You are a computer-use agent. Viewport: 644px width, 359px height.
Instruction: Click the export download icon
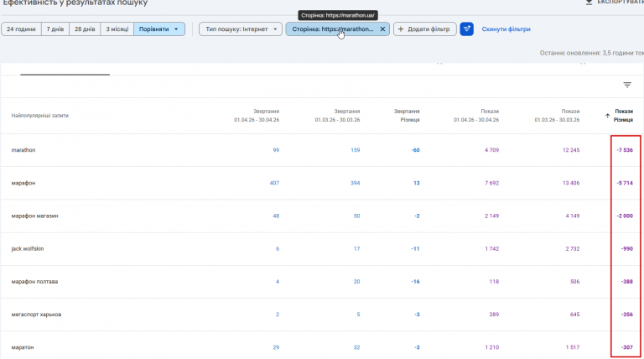point(589,2)
